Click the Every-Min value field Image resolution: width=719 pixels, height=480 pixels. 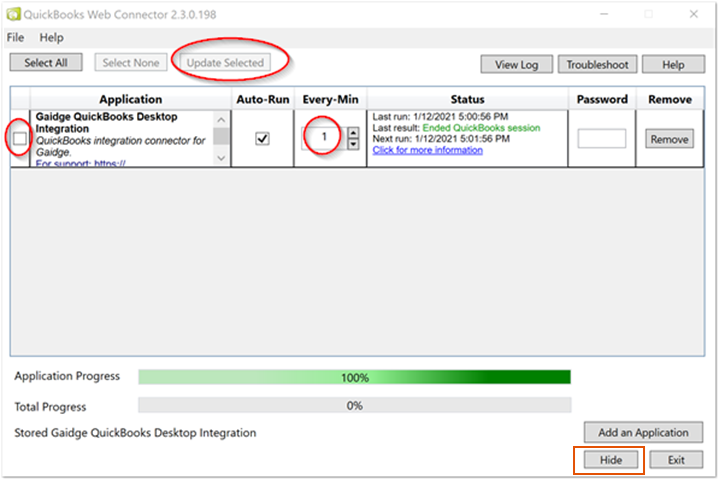pyautogui.click(x=323, y=138)
